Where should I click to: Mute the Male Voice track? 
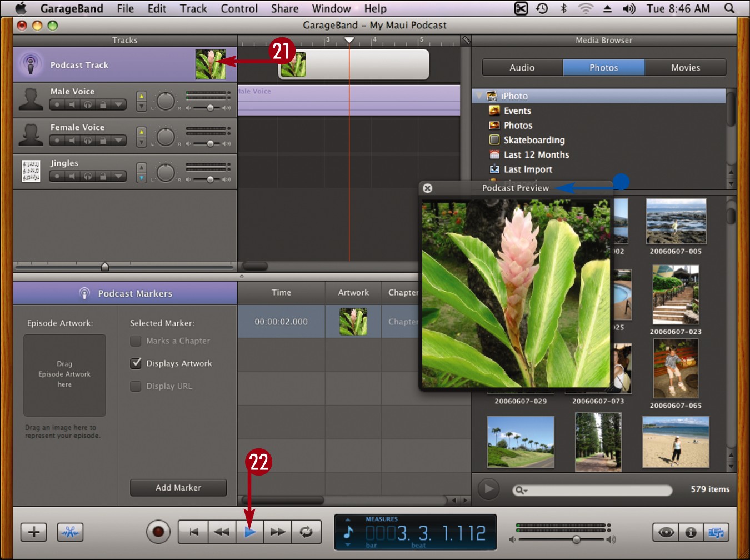[72, 104]
